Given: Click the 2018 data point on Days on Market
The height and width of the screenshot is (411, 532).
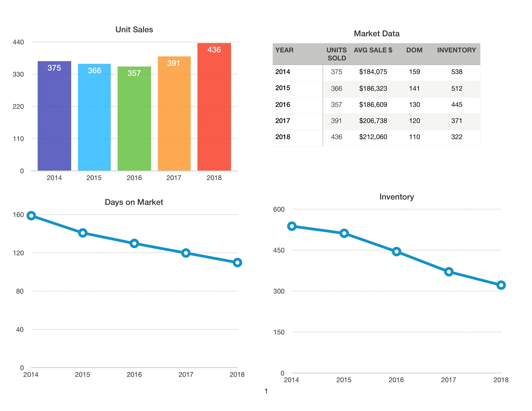Looking at the screenshot, I should pos(237,263).
